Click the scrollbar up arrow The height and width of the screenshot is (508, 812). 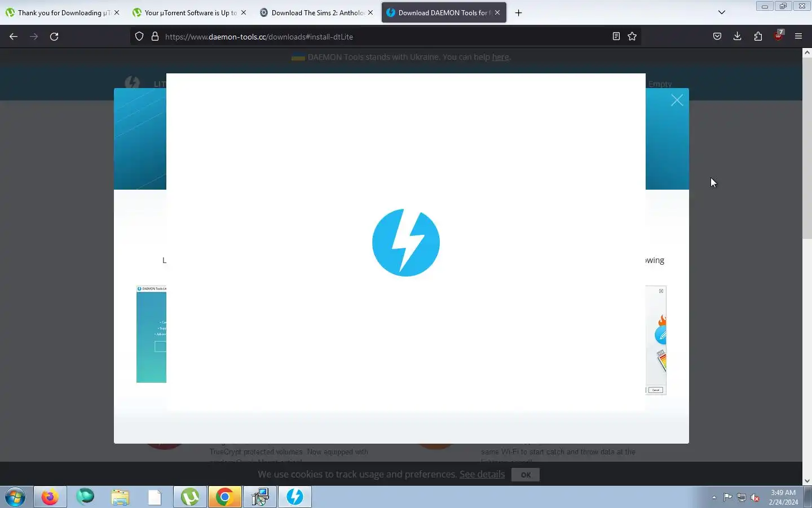tap(807, 52)
